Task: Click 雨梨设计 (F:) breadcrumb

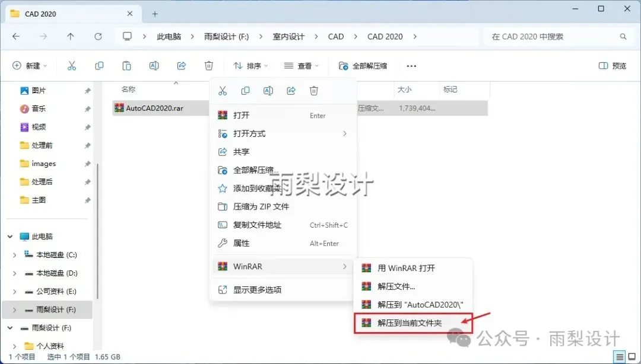Action: pos(227,36)
